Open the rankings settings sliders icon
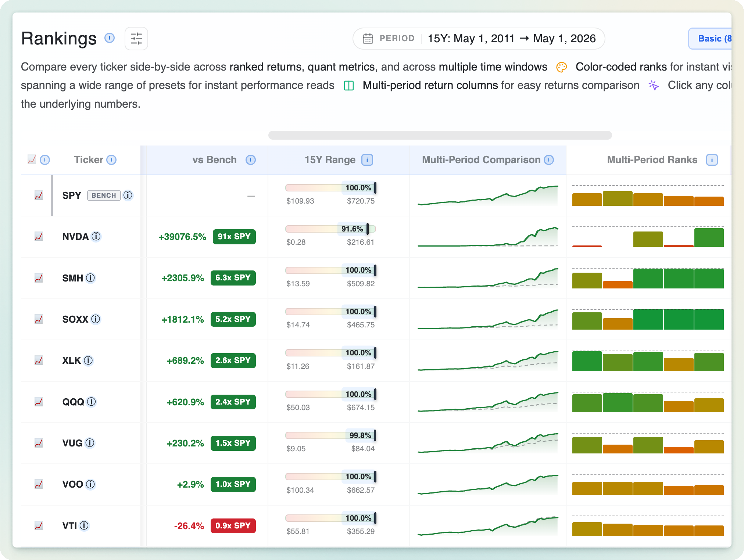This screenshot has width=744, height=560. coord(136,39)
